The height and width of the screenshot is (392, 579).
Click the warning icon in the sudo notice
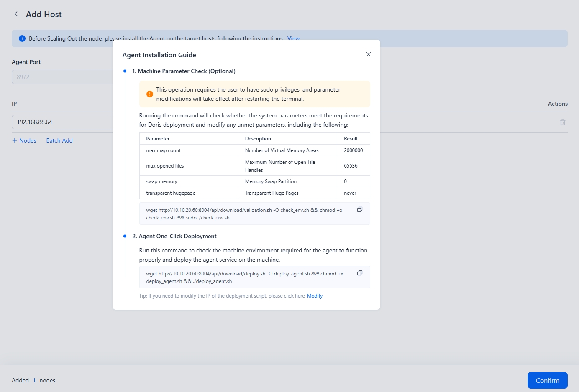click(149, 94)
